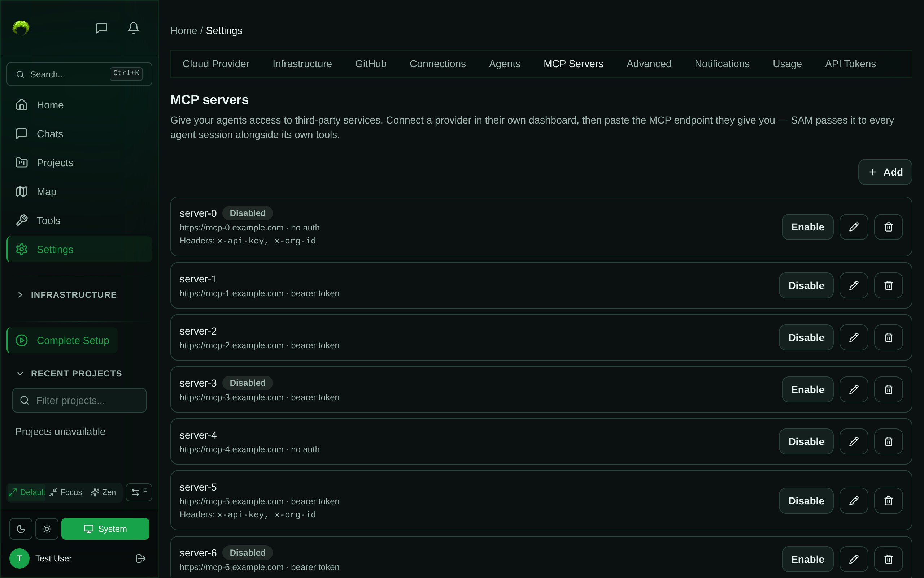Add a new MCP server
This screenshot has height=578, width=924.
coord(885,172)
